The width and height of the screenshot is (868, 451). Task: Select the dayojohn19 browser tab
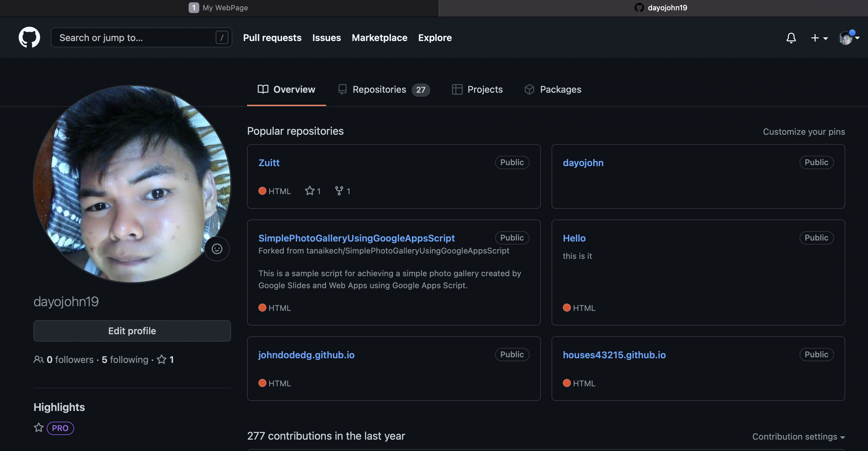(x=653, y=8)
